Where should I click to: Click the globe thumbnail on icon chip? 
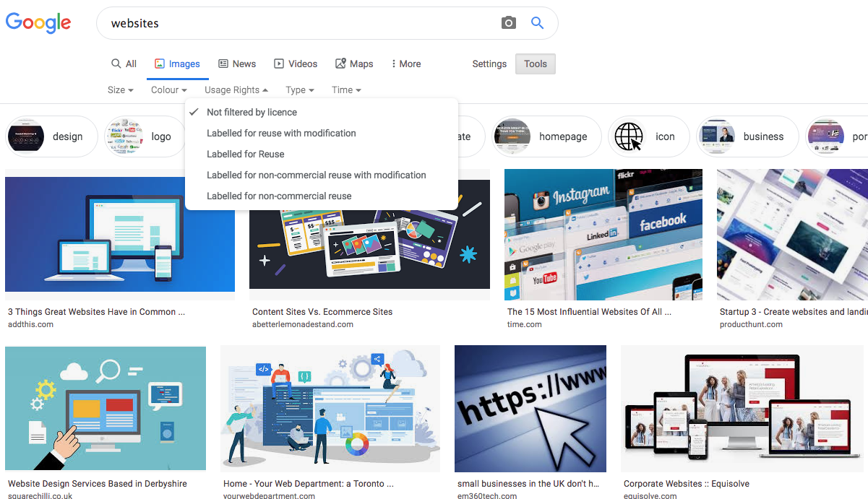click(628, 136)
